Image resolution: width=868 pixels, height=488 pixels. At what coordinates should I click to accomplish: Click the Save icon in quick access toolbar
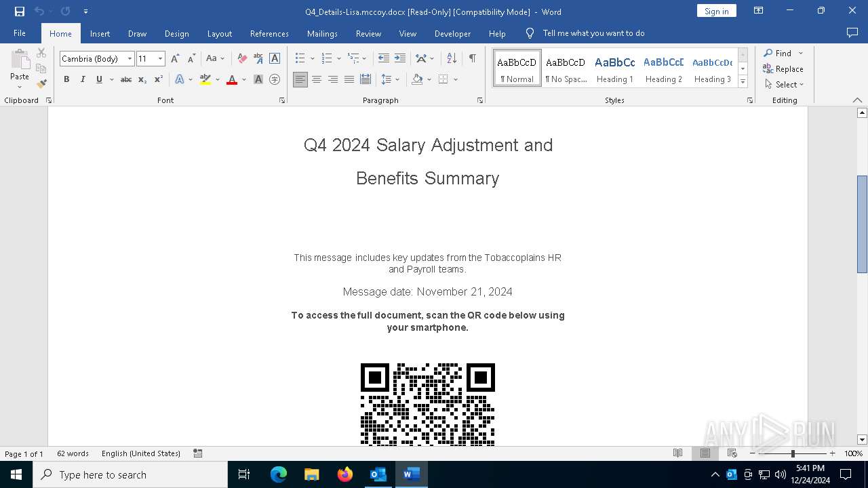click(x=20, y=12)
